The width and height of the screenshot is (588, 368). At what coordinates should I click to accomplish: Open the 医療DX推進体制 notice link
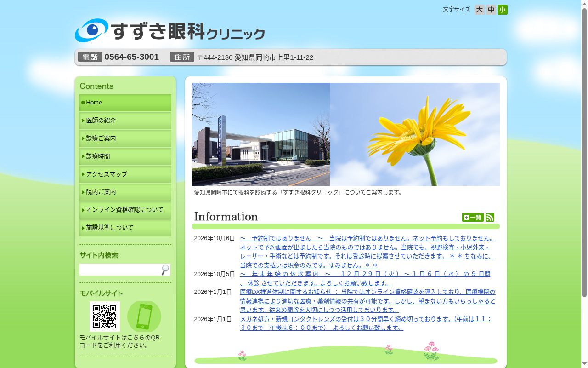pyautogui.click(x=367, y=301)
